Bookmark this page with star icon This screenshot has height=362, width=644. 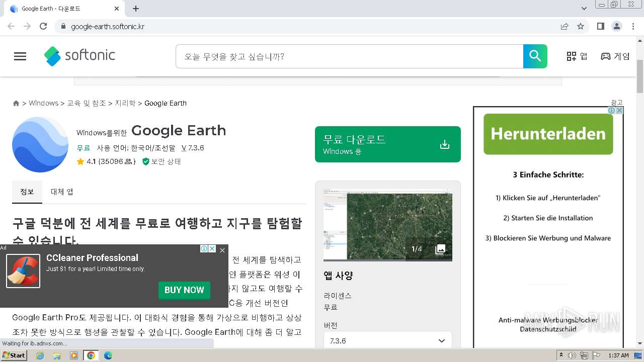point(581,26)
